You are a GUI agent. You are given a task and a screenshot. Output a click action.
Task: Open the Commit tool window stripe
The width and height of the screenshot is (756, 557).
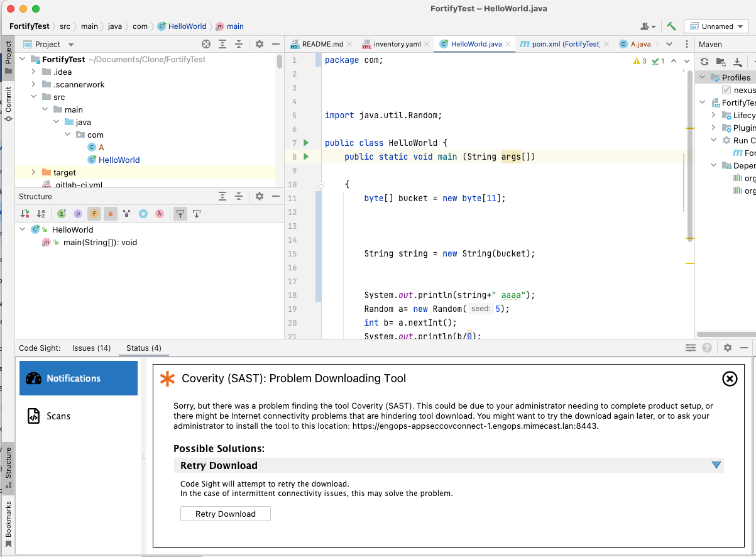point(8,102)
